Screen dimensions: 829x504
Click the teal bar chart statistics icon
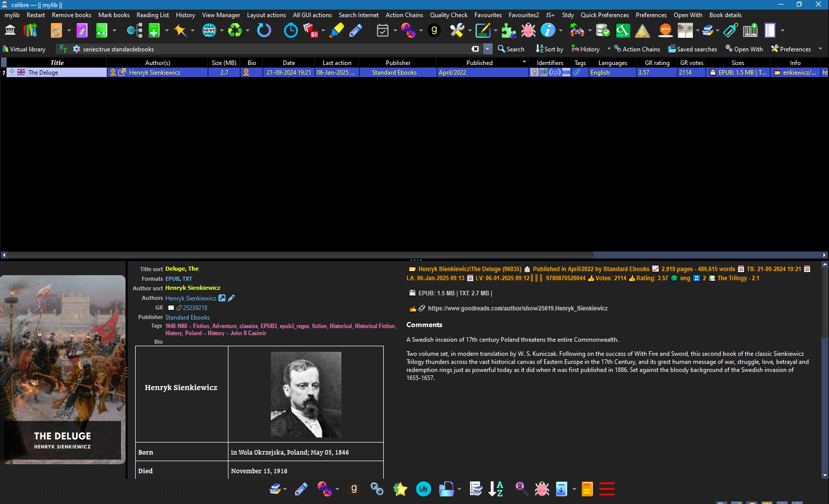(x=424, y=489)
